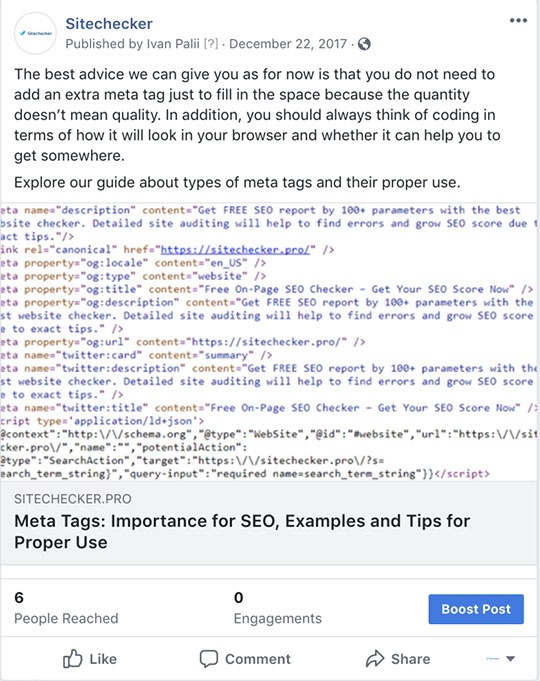Click the SITECHECKER.PRO domain caption
This screenshot has width=540, height=681.
click(x=73, y=499)
